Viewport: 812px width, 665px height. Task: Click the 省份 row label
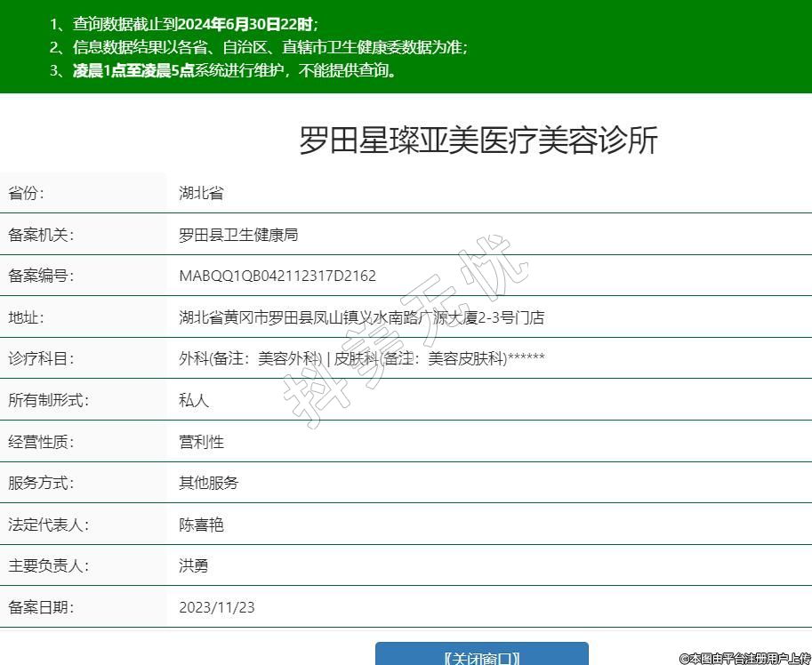point(26,193)
